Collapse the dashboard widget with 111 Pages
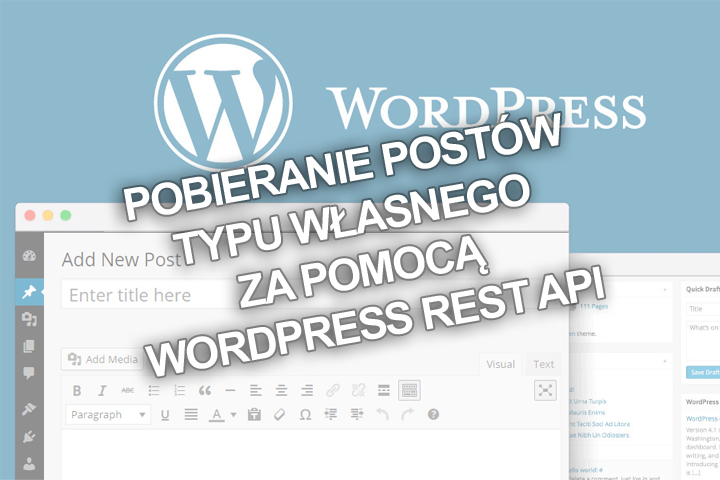This screenshot has width=720, height=480. point(667,289)
